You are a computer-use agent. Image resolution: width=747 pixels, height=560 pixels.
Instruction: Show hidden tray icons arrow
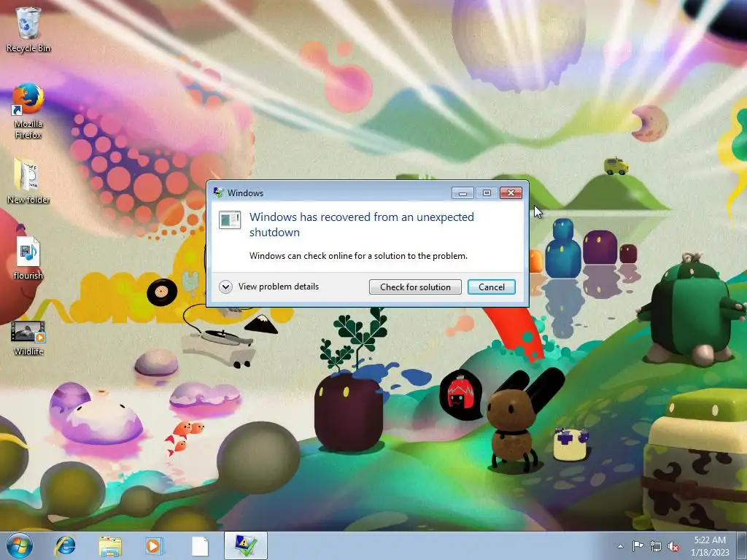(620, 546)
